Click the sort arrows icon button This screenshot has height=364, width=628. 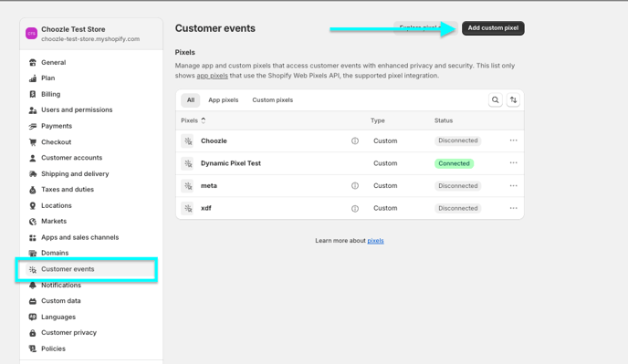click(x=513, y=100)
